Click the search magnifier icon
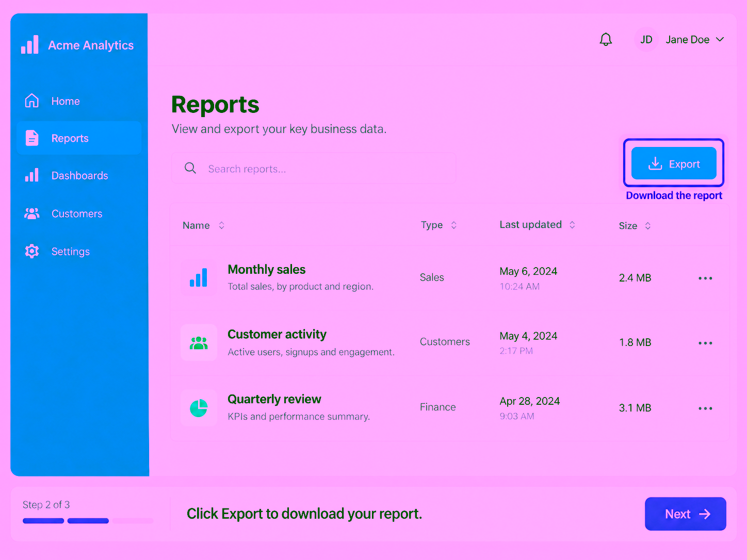The height and width of the screenshot is (560, 747). [x=190, y=168]
